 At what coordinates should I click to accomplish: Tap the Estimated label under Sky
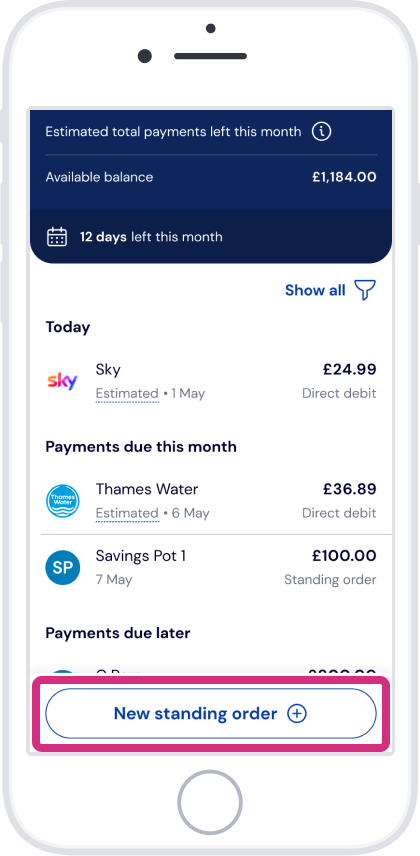pyautogui.click(x=127, y=394)
